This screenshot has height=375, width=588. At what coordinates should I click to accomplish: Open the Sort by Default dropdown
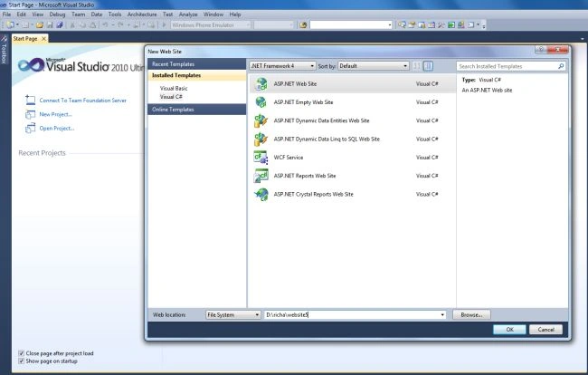pos(373,66)
